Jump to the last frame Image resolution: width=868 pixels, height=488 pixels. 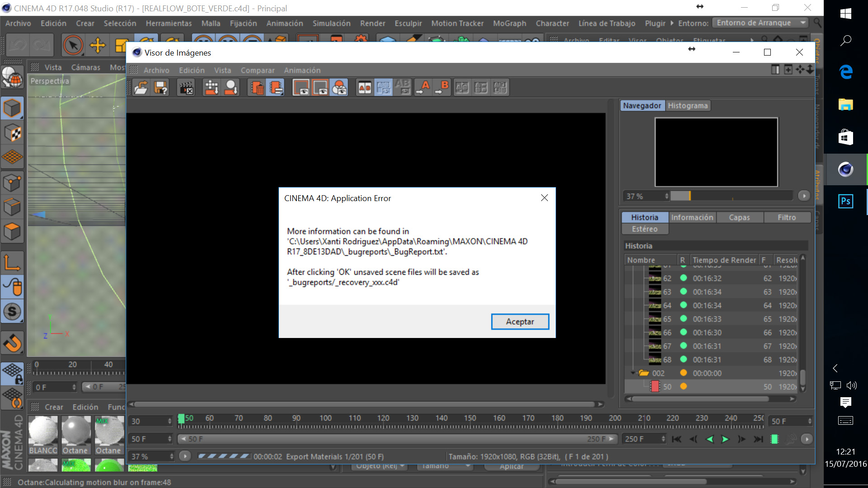coord(758,439)
